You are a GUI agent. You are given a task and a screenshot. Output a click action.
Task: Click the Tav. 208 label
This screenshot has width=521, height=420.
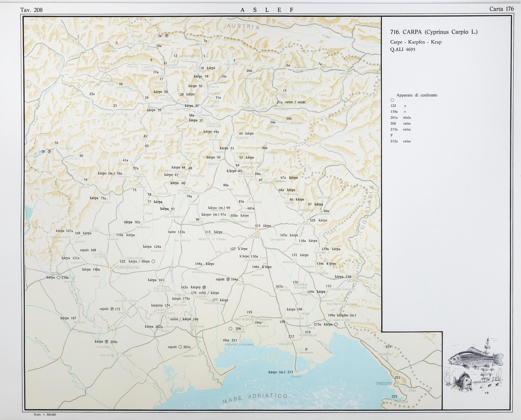click(x=31, y=10)
